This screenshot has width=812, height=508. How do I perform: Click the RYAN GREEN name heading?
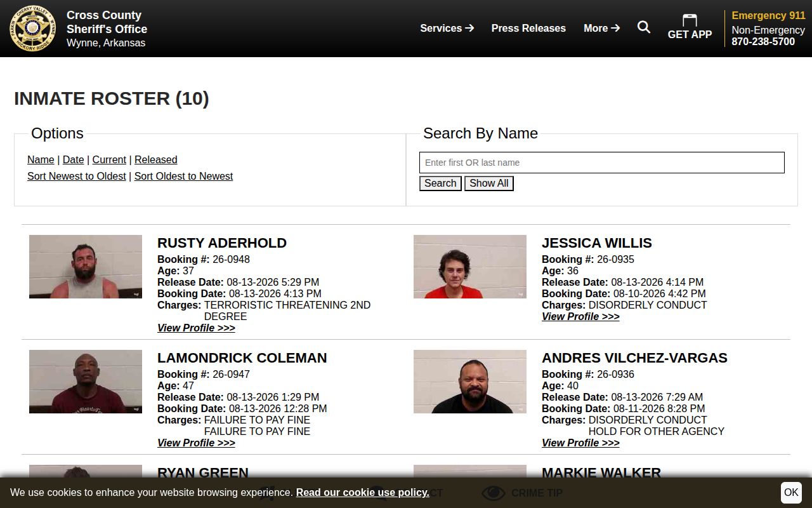tap(203, 472)
